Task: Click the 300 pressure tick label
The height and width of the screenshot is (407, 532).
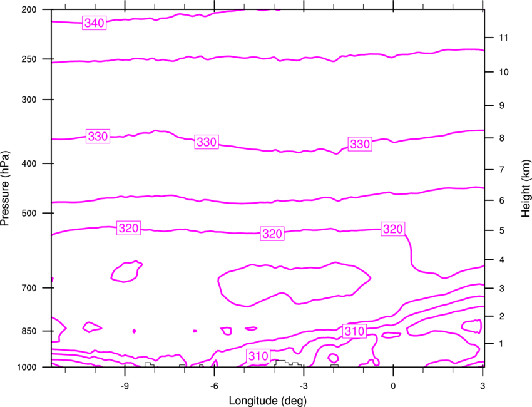Action: [x=29, y=100]
